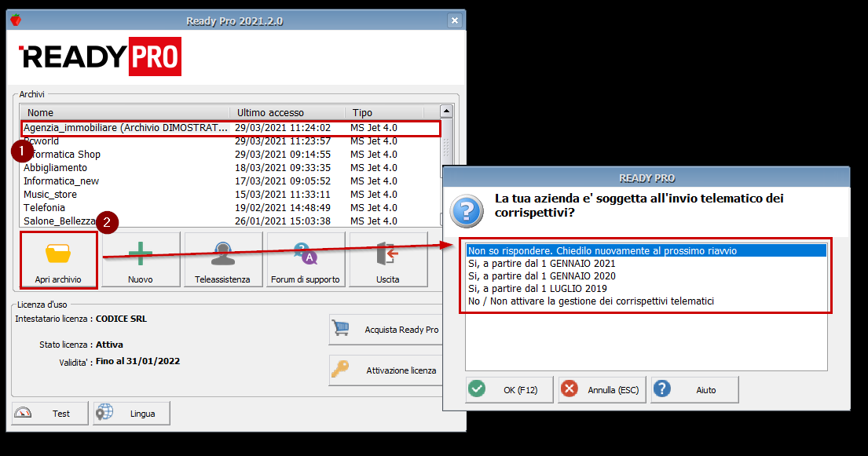Select the Abbigliamento archive
This screenshot has width=868, height=456.
click(229, 168)
